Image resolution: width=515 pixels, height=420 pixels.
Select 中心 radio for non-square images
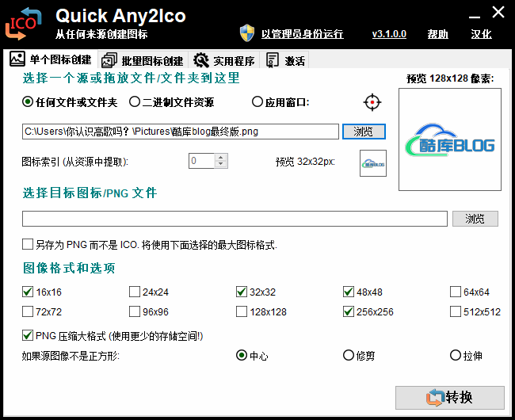click(x=242, y=355)
